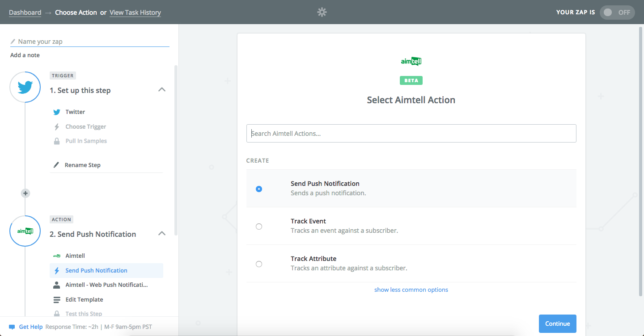Click the Aimtell logo above the Beta badge
This screenshot has width=644, height=336.
[411, 62]
